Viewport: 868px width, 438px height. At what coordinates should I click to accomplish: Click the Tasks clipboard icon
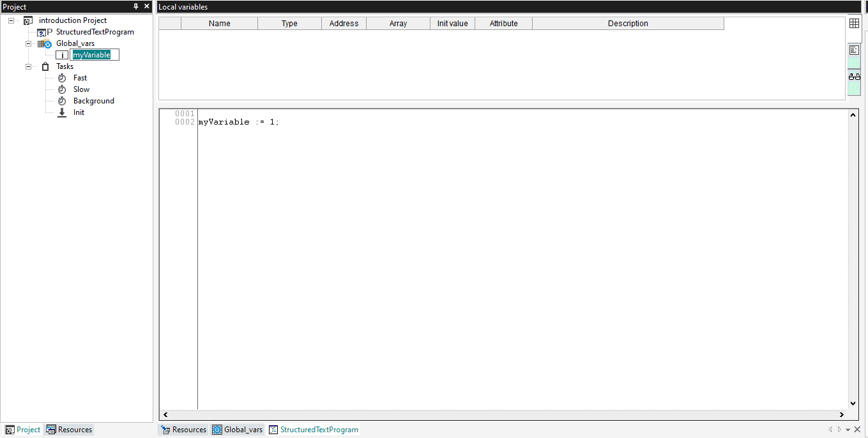pos(45,66)
